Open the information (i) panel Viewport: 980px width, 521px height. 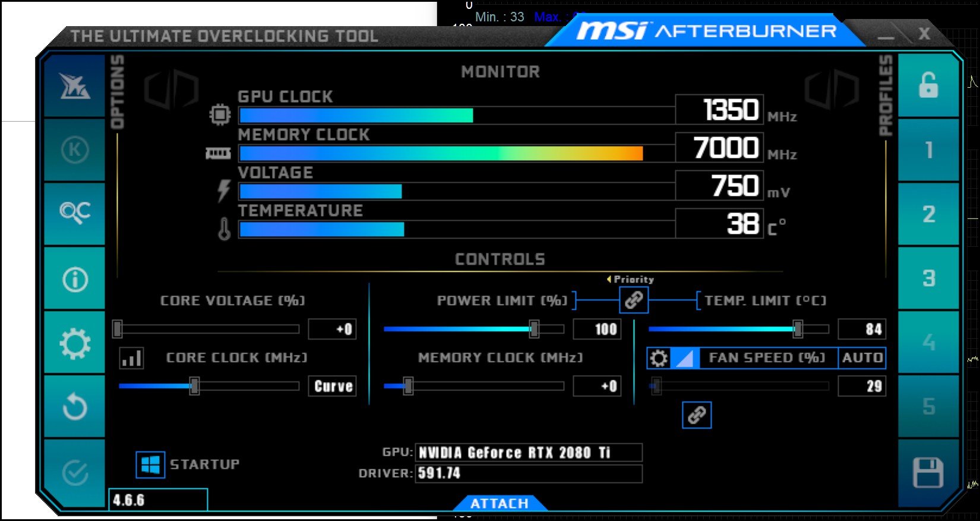[75, 279]
